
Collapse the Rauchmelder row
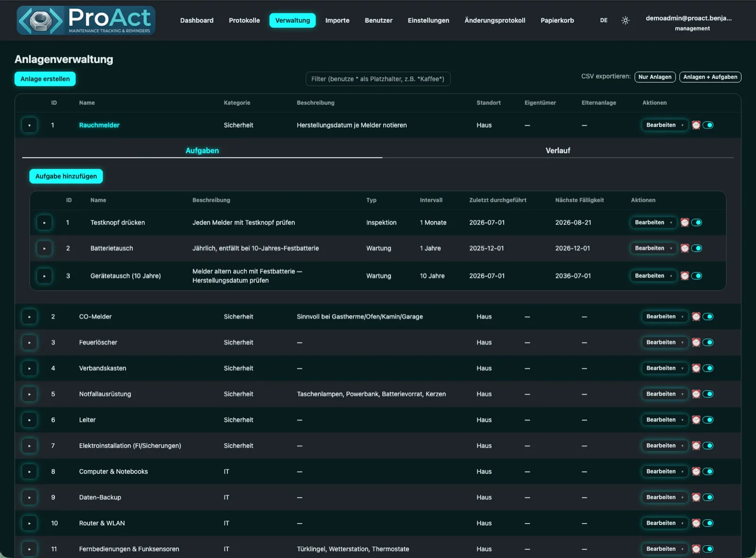[29, 125]
